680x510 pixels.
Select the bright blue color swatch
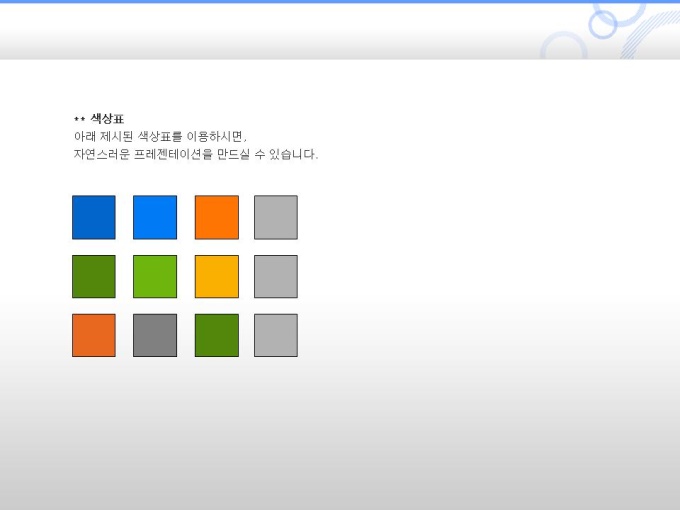155,217
